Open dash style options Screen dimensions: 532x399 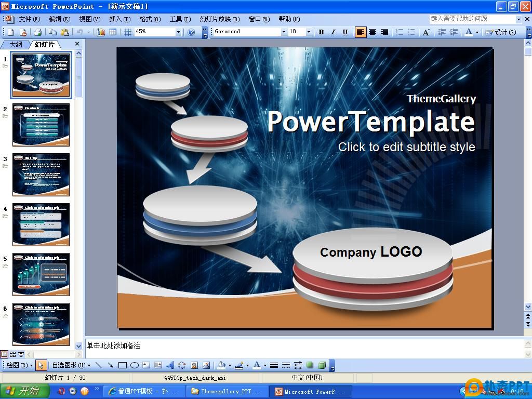[x=286, y=365]
